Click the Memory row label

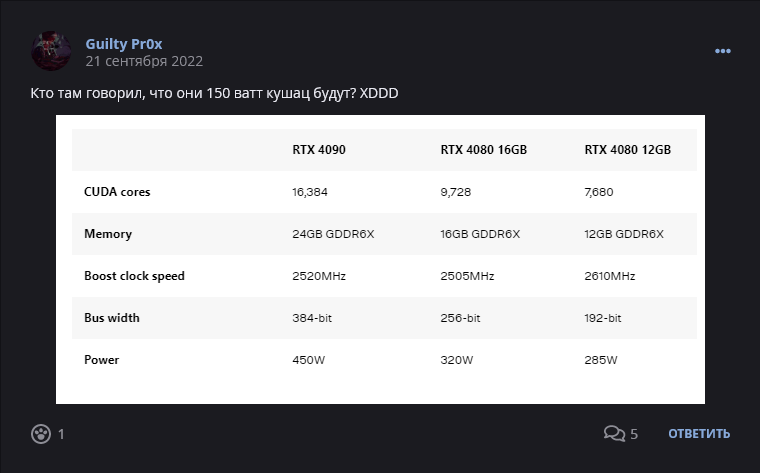pyautogui.click(x=108, y=234)
